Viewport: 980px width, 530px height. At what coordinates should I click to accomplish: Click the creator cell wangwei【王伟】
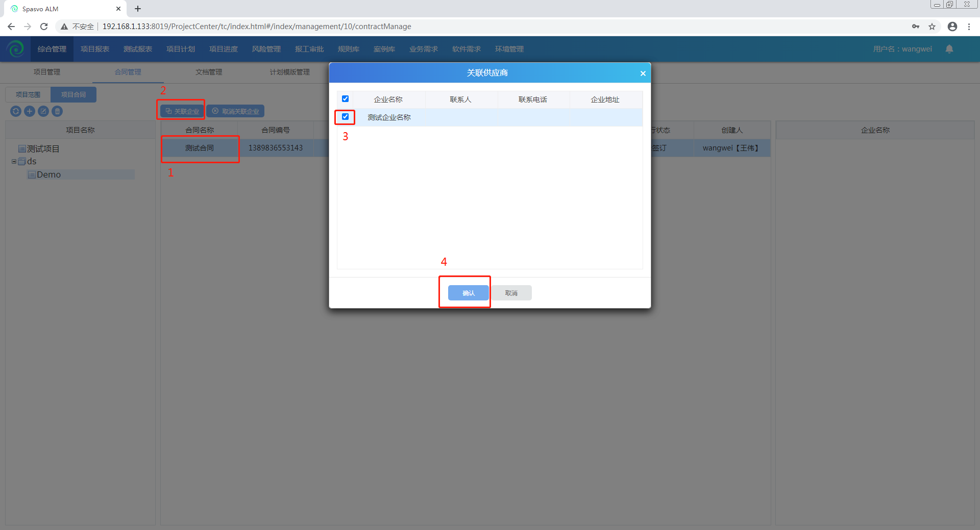click(732, 148)
